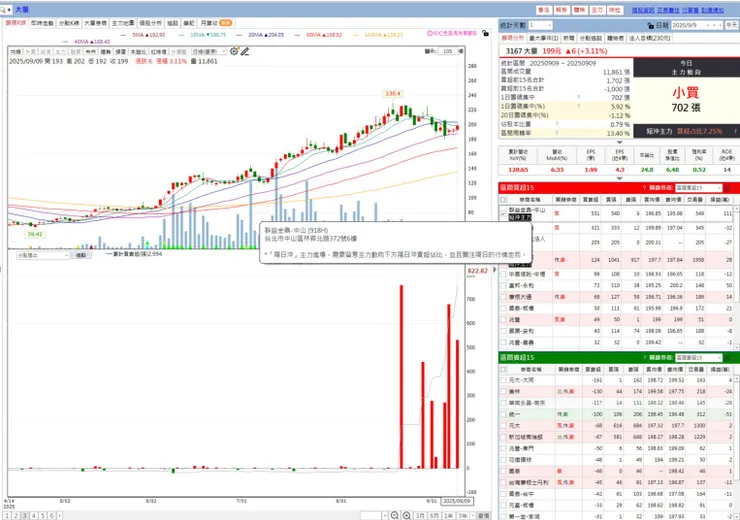Viewport: 740px width, 520px height.
Task: Click the question mark beside 短沖主力 banner
Action: click(x=735, y=131)
